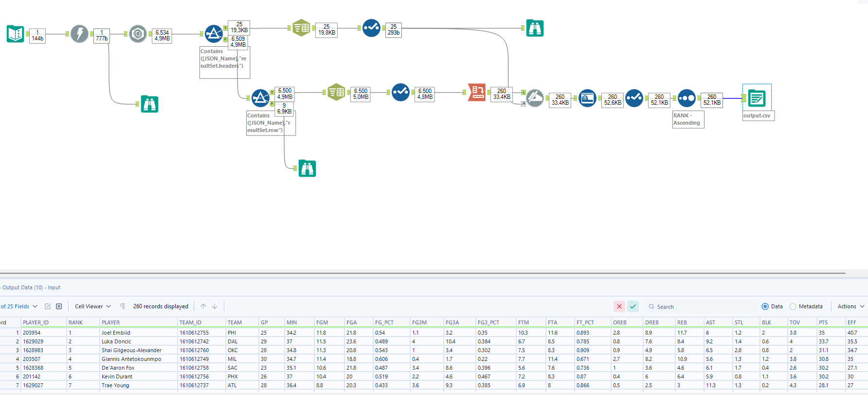Select the Text Input tool at workflow start
Viewport: 868px width, 395px height.
click(15, 34)
